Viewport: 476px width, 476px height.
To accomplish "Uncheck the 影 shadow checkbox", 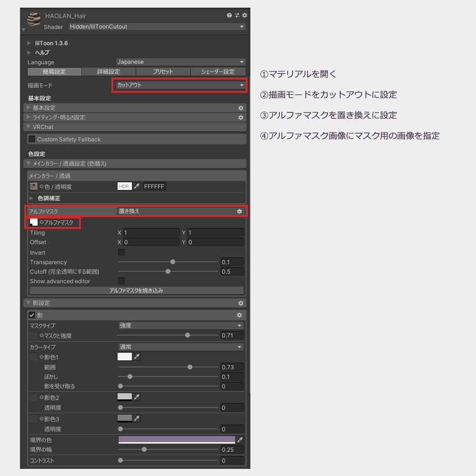I will (32, 315).
